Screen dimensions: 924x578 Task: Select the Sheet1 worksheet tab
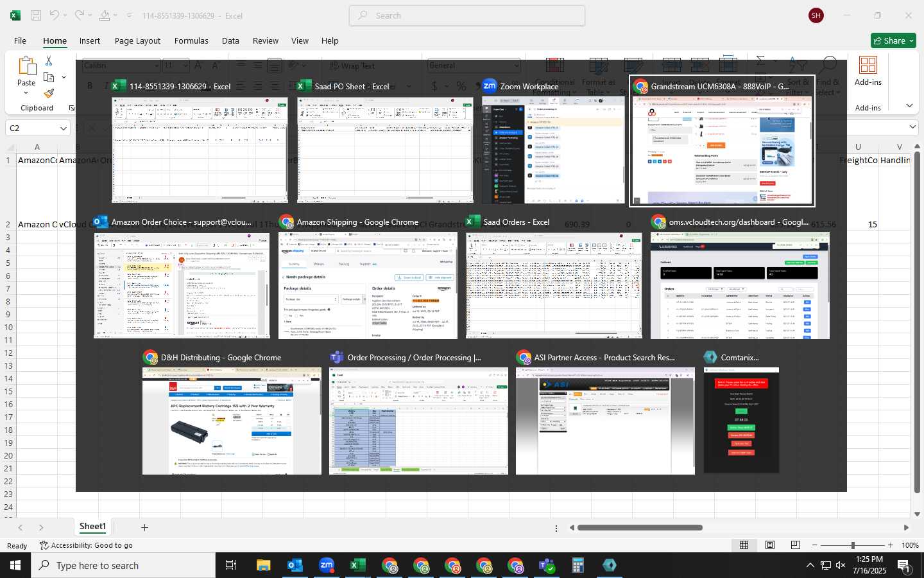(92, 527)
